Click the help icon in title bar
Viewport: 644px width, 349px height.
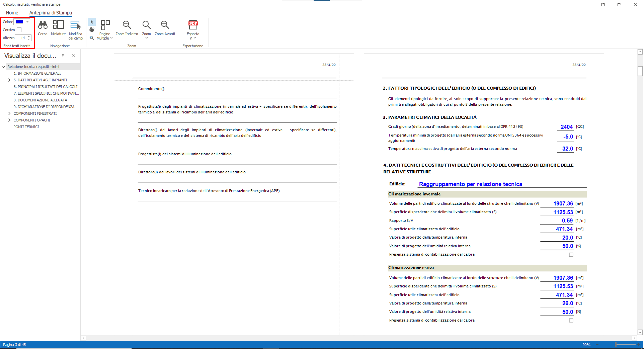tap(603, 4)
